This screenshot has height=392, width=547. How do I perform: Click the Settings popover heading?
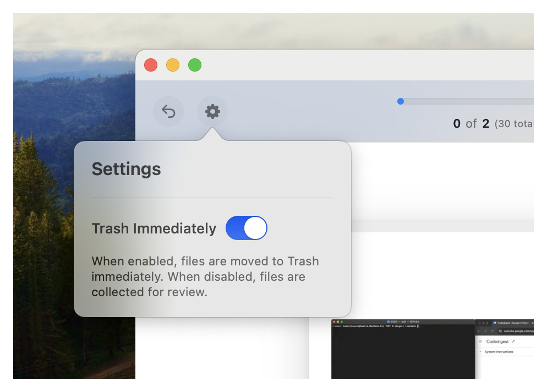tap(126, 169)
